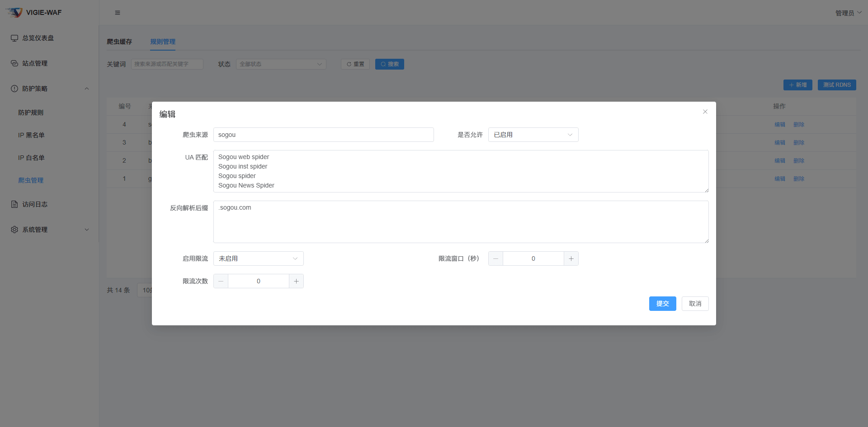Click the 操作 column header

click(779, 106)
